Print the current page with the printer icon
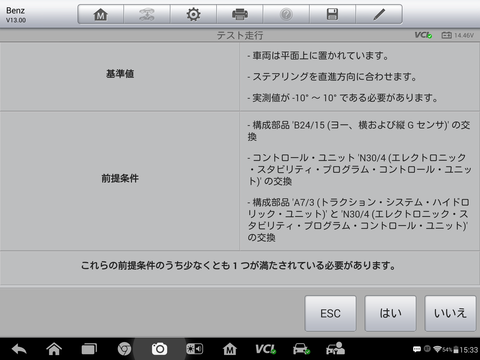The image size is (480, 360). tap(240, 14)
